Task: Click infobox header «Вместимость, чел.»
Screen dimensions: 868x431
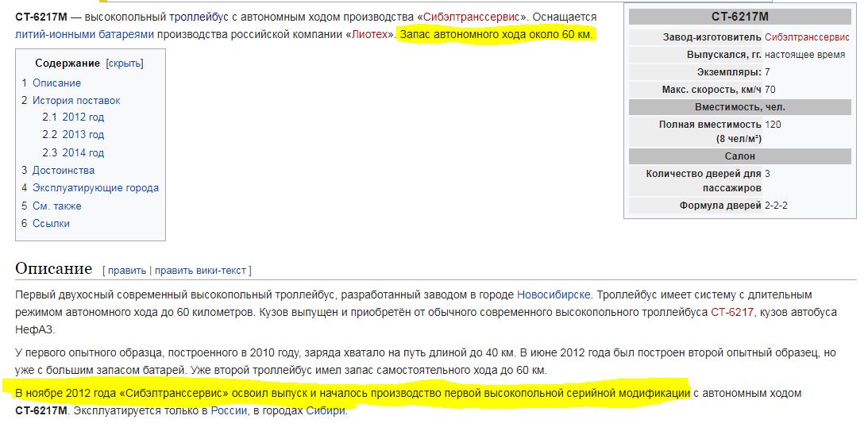Action: (x=740, y=107)
